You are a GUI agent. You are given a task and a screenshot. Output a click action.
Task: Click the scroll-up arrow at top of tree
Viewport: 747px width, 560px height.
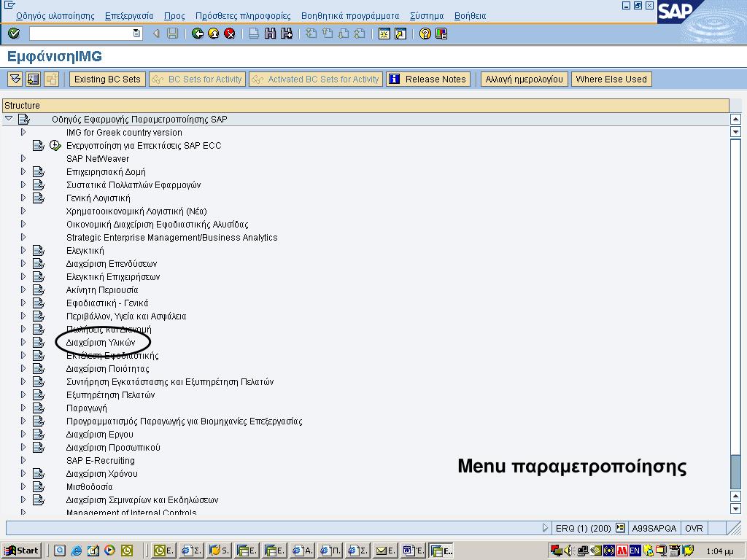[x=735, y=119]
